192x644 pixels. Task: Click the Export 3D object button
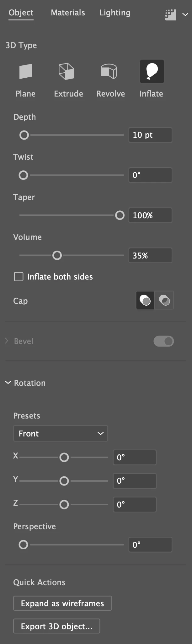pyautogui.click(x=56, y=626)
